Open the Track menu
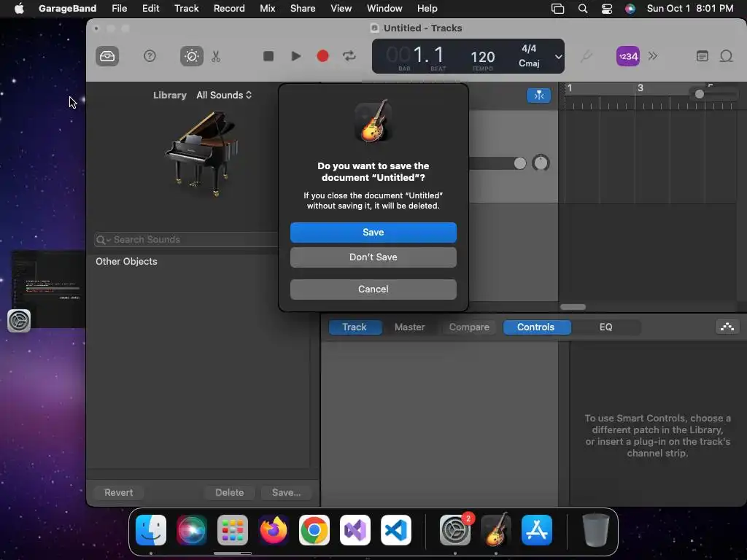This screenshot has height=560, width=747. point(186,9)
